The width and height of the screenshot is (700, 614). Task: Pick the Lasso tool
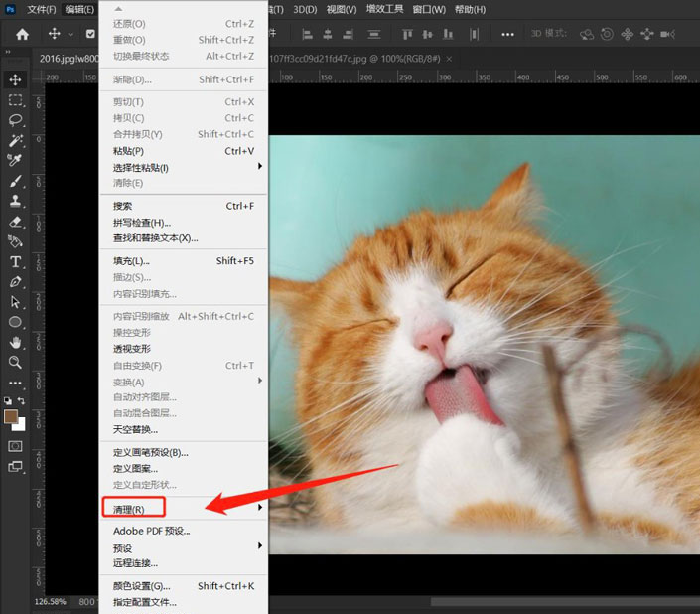click(16, 120)
